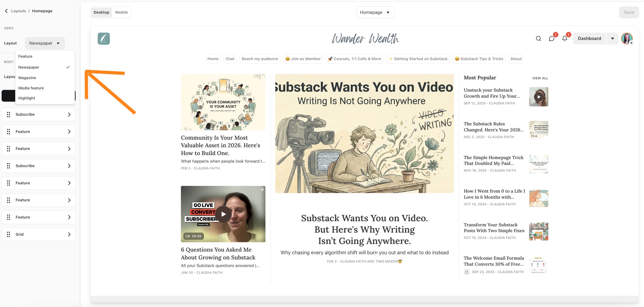Click the back arrow beside Layouts
644x307 pixels.
pyautogui.click(x=6, y=11)
